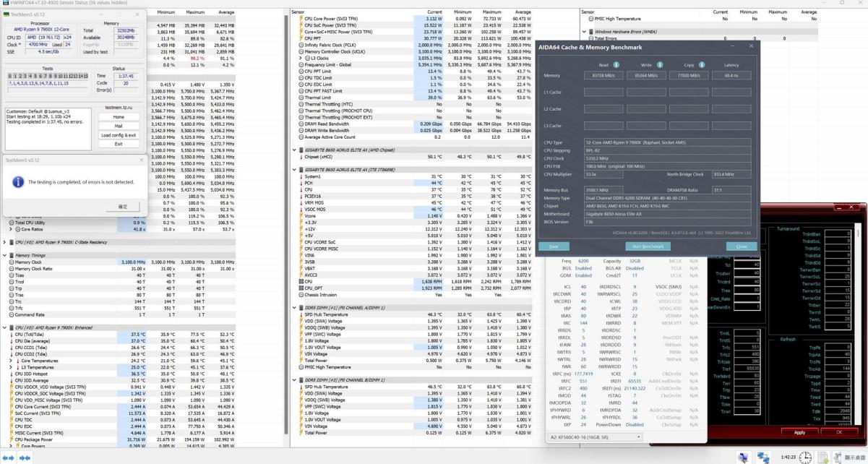Click the TestMem5 title bar chip icon
The height and width of the screenshot is (464, 868).
point(7,14)
